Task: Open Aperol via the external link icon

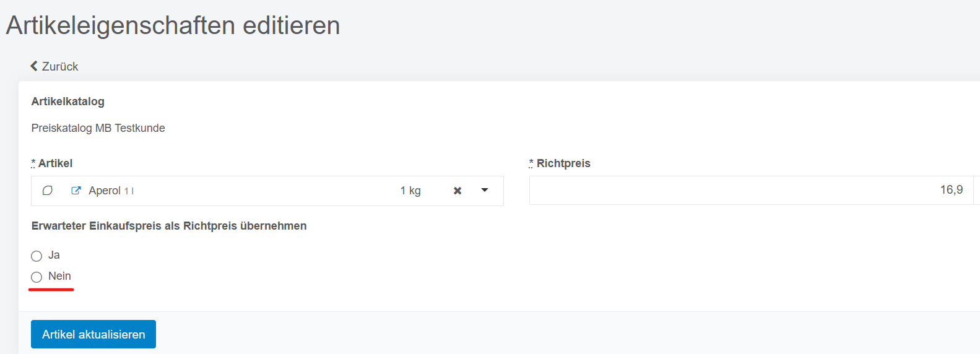Action: 76,191
